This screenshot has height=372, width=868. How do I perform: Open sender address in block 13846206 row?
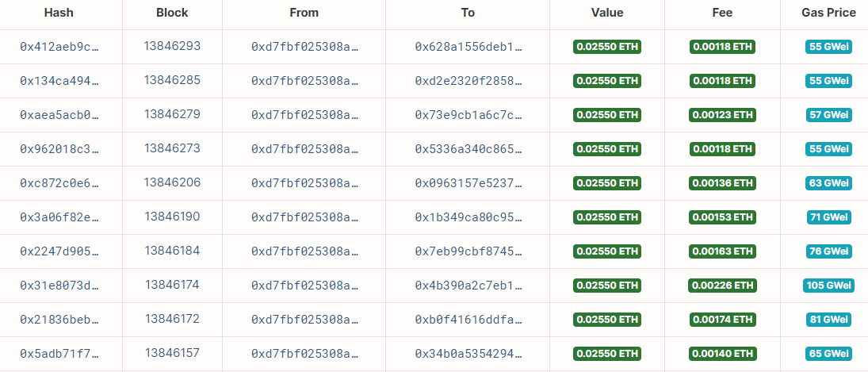click(305, 183)
